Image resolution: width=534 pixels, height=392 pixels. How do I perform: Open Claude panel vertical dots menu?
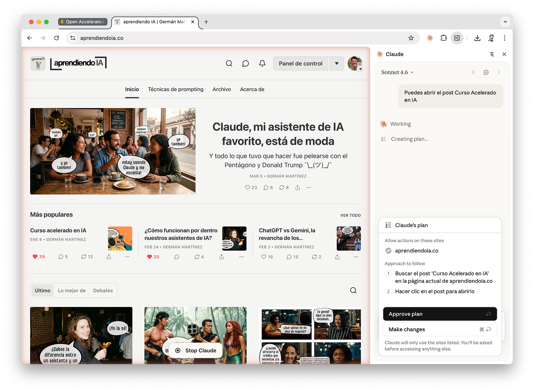[499, 72]
